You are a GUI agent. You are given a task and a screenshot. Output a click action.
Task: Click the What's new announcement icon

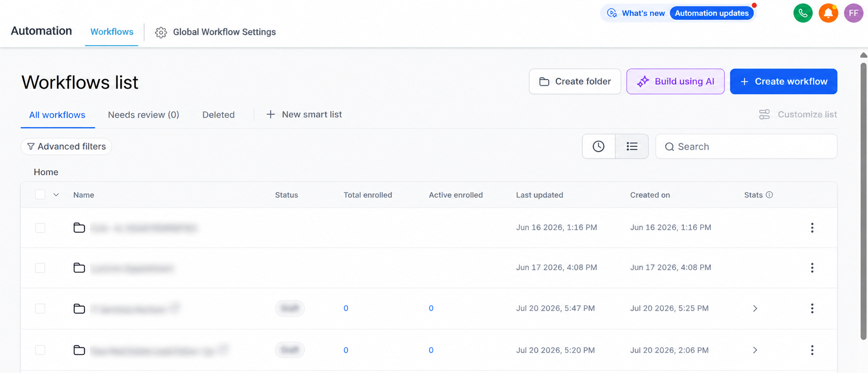pyautogui.click(x=612, y=13)
